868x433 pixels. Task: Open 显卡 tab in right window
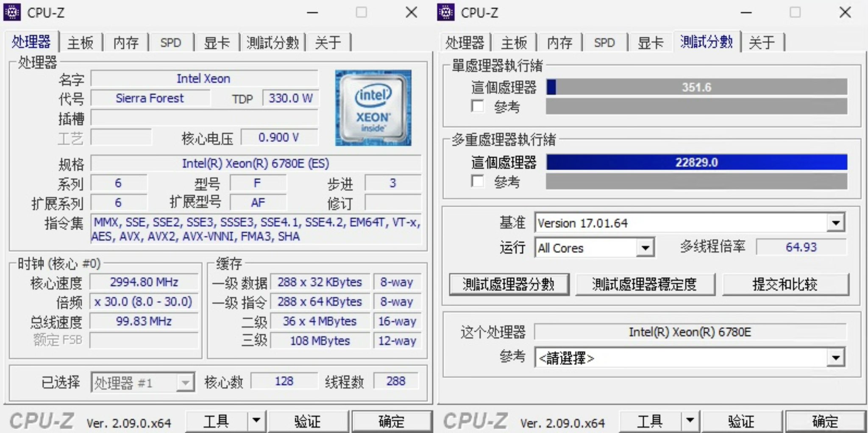click(x=651, y=43)
